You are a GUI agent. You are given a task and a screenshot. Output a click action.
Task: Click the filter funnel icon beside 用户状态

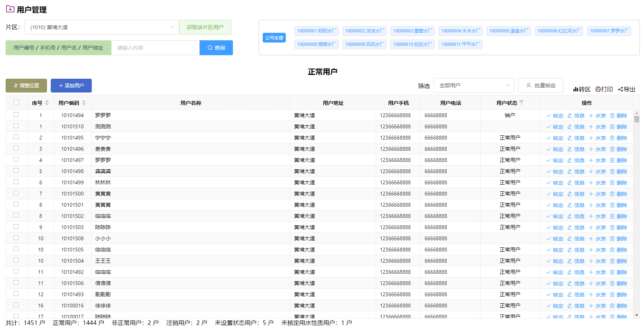point(522,103)
